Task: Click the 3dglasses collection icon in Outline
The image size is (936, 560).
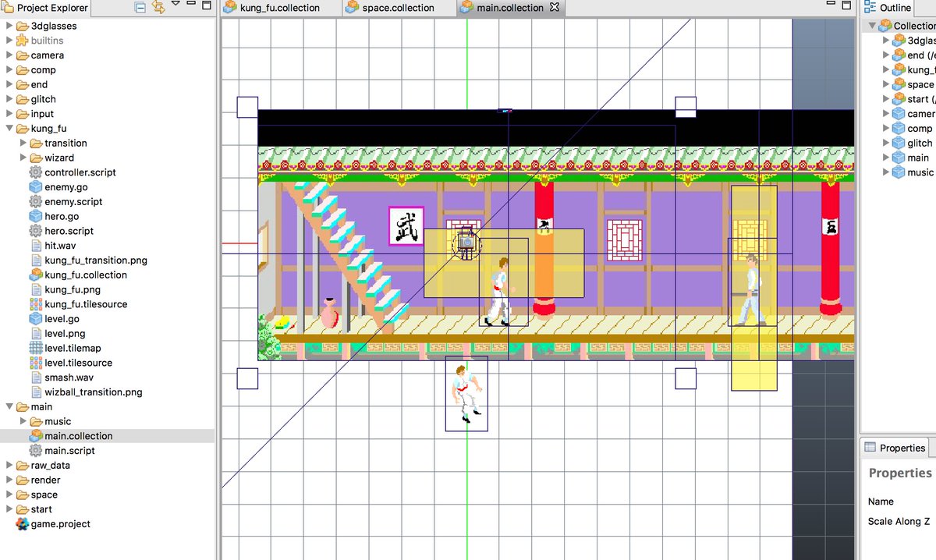Action: click(x=899, y=41)
